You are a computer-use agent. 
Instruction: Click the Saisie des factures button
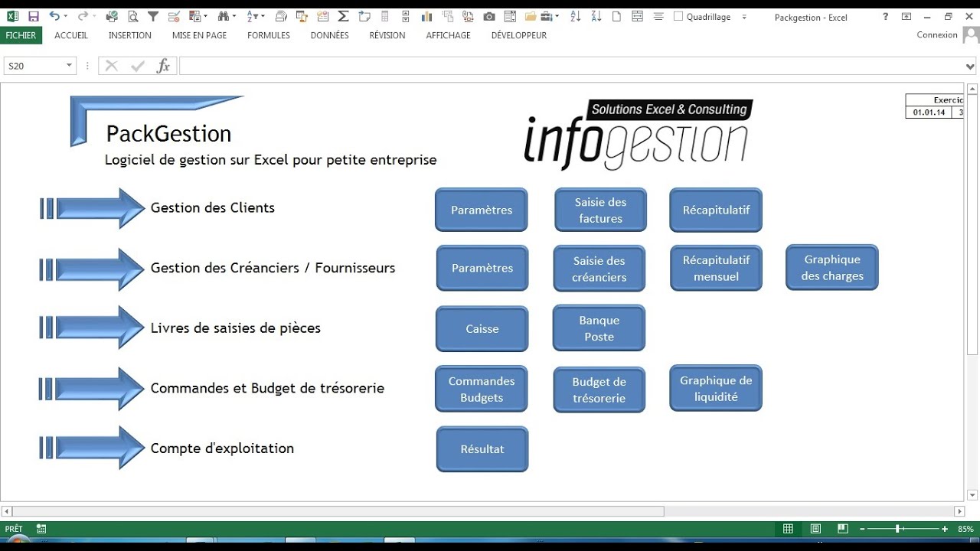(601, 210)
